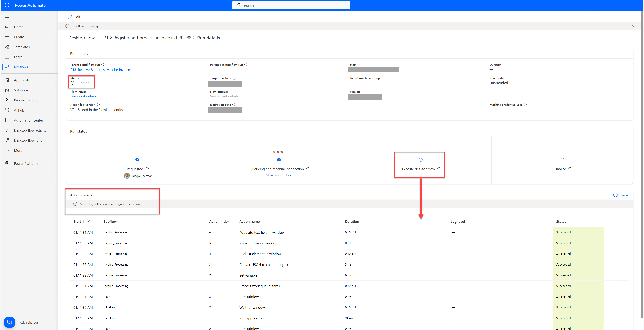Open the Ask a chatbot button
644x330 pixels.
coord(10,322)
